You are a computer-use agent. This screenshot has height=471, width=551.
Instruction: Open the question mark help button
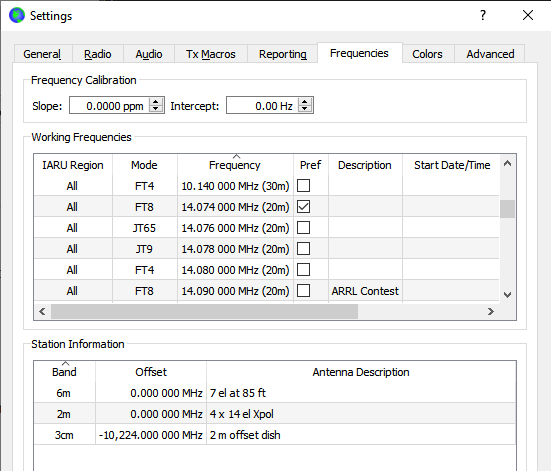483,15
